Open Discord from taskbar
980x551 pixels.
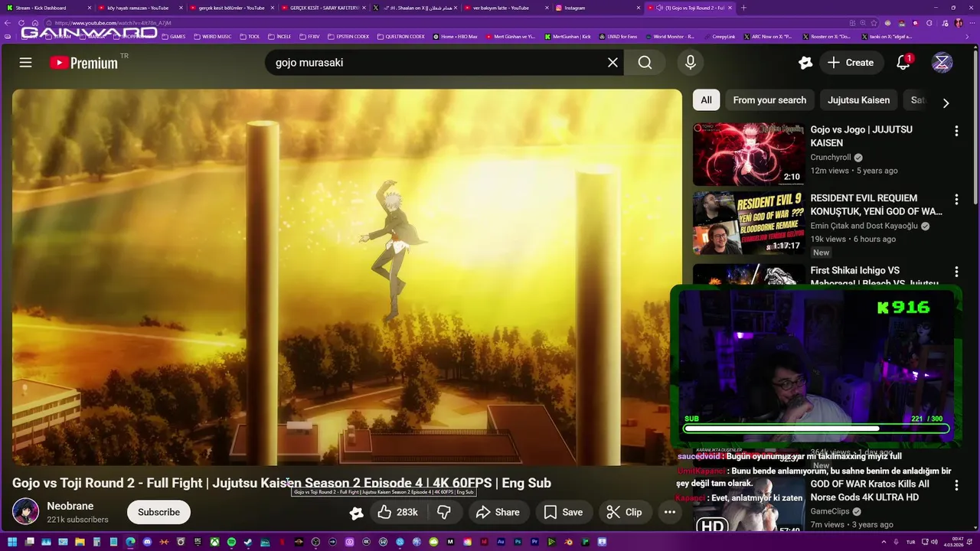click(147, 542)
